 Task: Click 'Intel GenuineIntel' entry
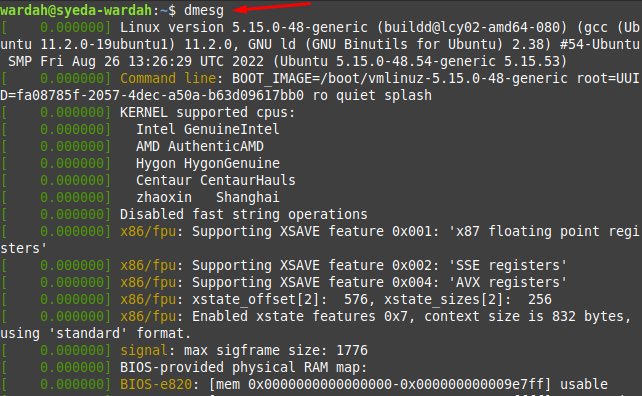click(x=208, y=129)
